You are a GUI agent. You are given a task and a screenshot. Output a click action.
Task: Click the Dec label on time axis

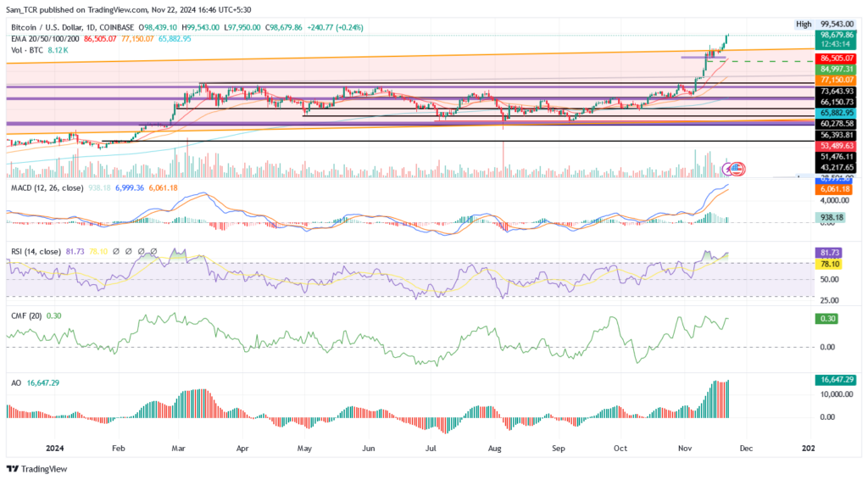746,448
